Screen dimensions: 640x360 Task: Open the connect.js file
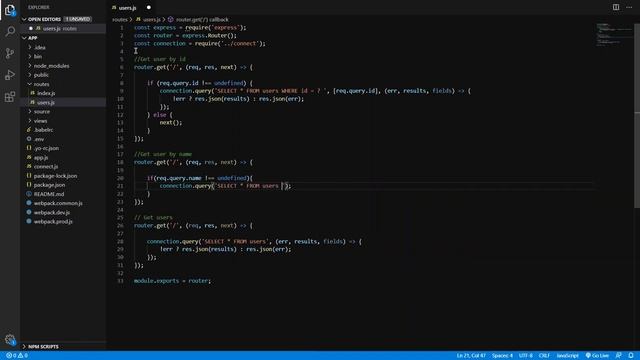click(x=46, y=167)
